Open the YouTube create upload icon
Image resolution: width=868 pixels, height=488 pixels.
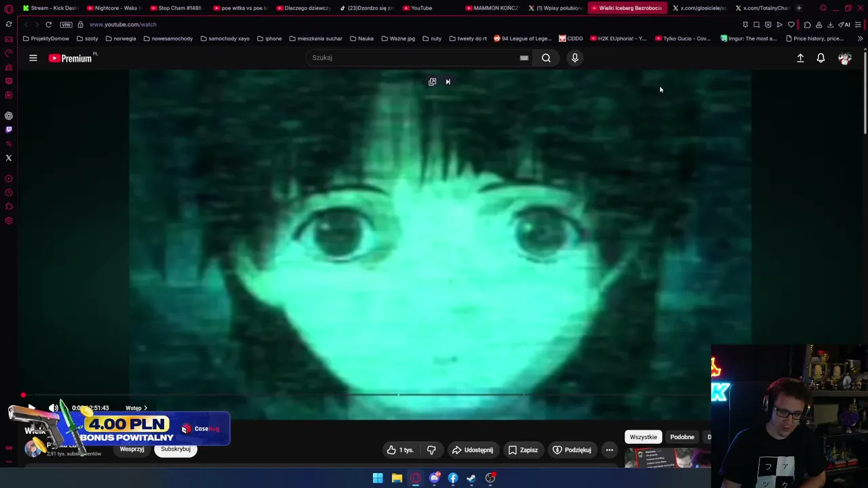coord(800,58)
